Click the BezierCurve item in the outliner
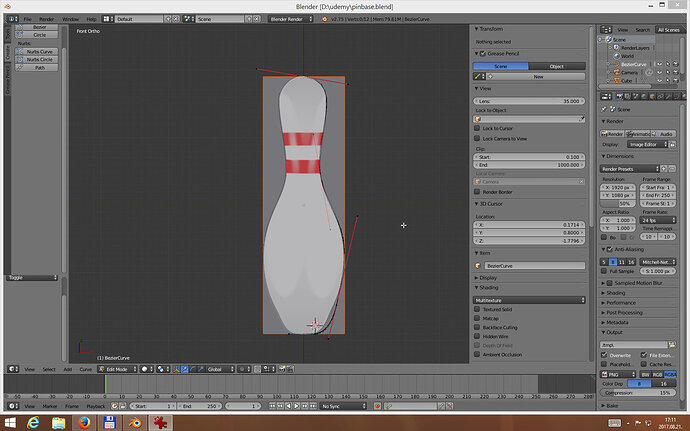This screenshot has width=690, height=431. click(633, 64)
